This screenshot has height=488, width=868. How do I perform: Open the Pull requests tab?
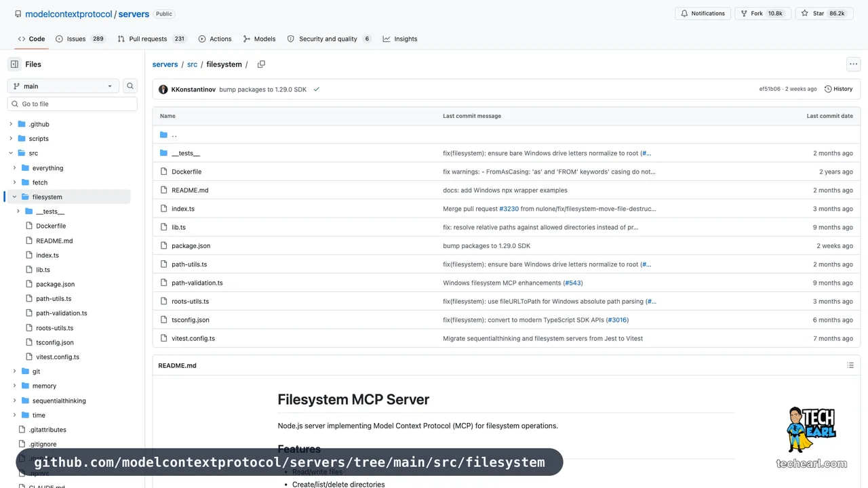point(152,39)
